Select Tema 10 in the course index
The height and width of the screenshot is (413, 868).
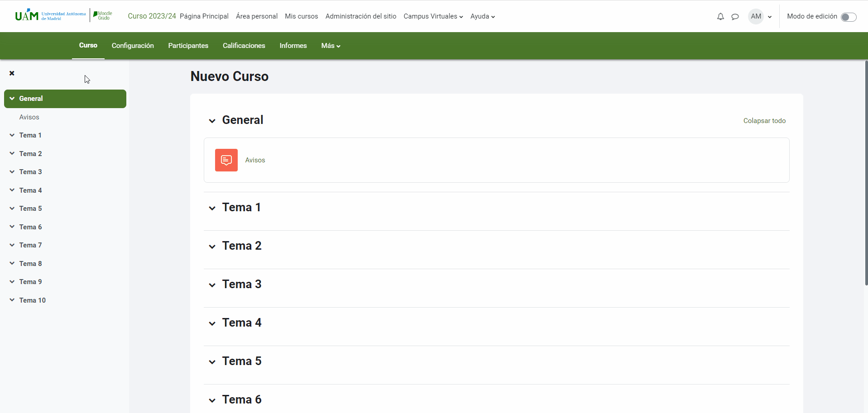point(33,300)
